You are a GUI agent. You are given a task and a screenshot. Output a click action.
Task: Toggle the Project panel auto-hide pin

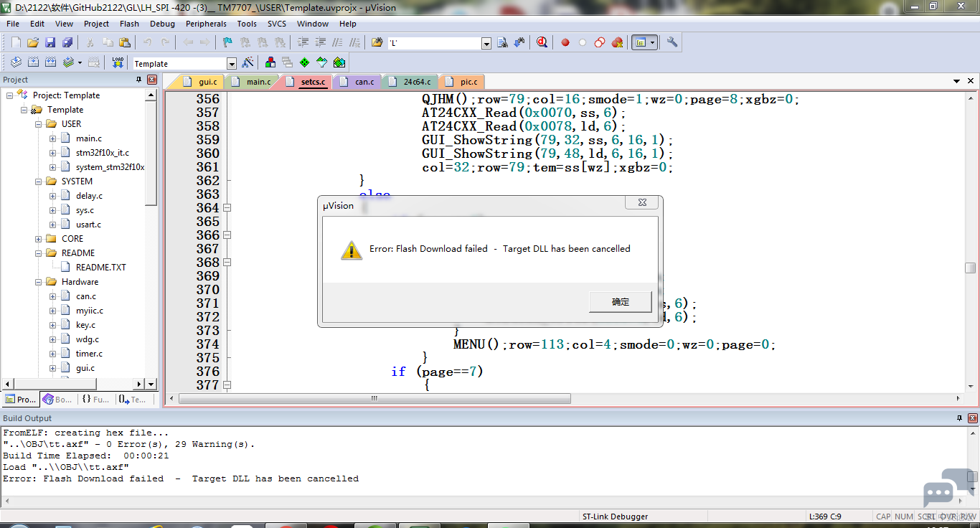pyautogui.click(x=139, y=80)
